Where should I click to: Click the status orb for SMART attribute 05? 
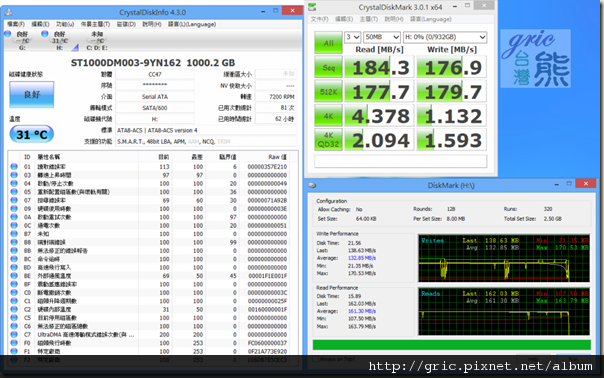[14, 192]
